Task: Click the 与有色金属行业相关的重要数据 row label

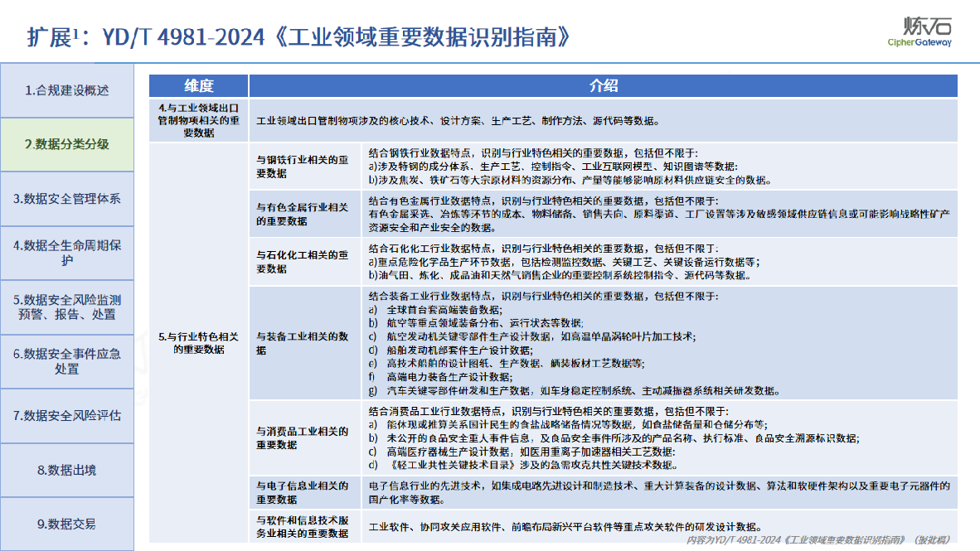Action: [302, 214]
